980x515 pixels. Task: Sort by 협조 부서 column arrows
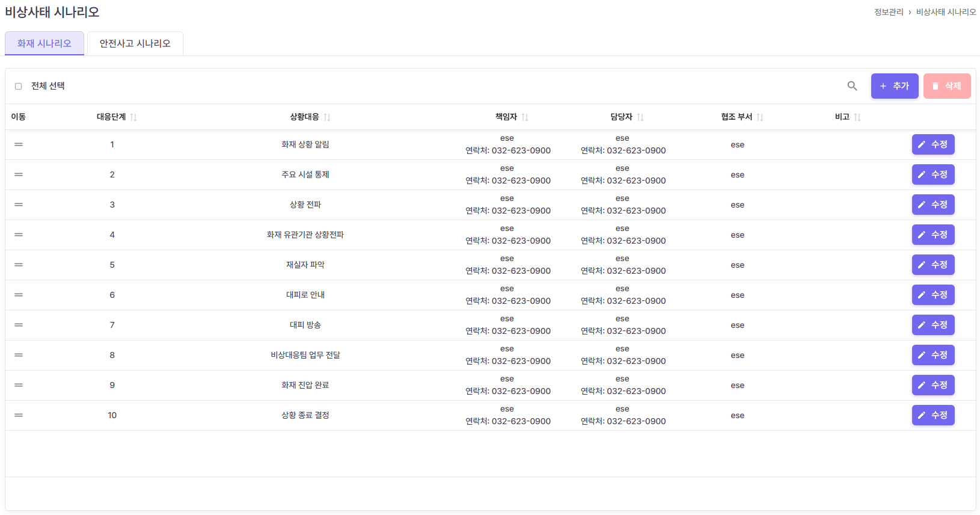click(x=760, y=117)
